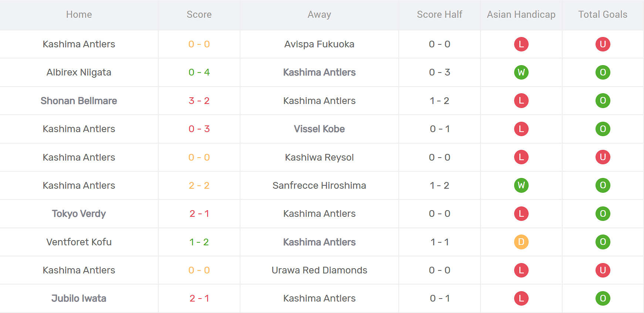This screenshot has width=644, height=313.
Task: Click the red L handicap badge in Jubilo Iwata row
Action: click(x=521, y=298)
